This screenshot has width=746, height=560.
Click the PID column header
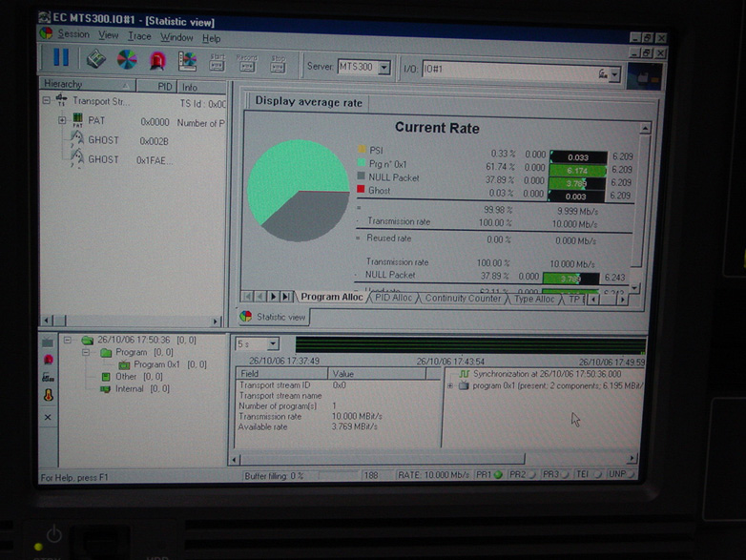pyautogui.click(x=165, y=85)
